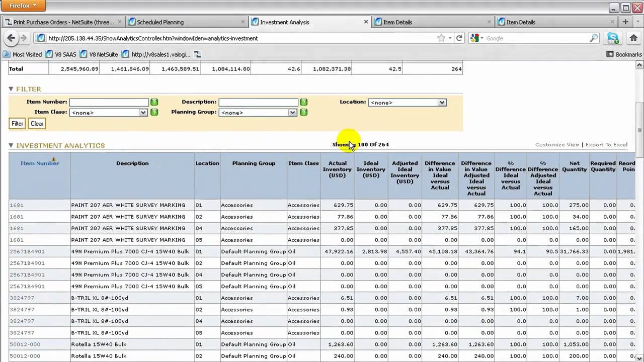Click the green help icon beside Planning Group
644x362 pixels.
pos(304,112)
